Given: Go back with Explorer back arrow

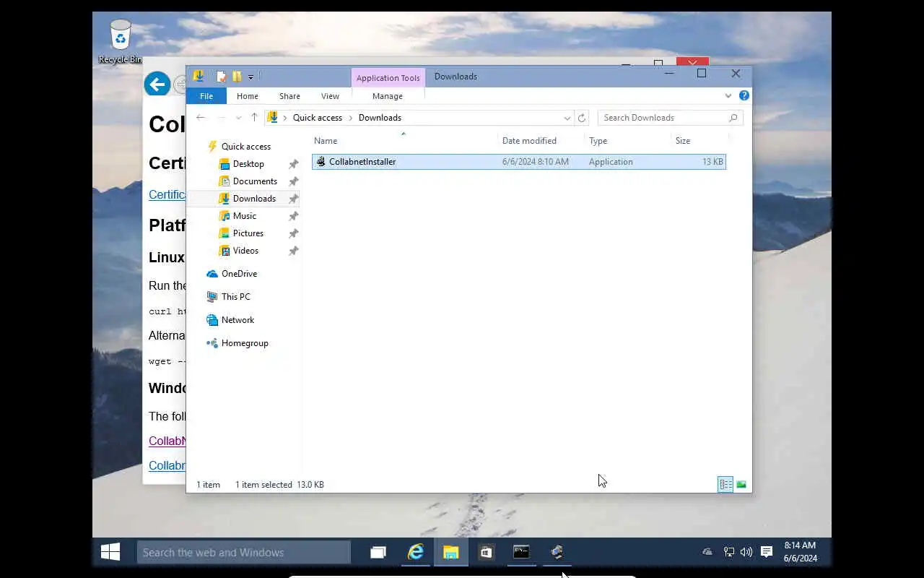Looking at the screenshot, I should (201, 117).
